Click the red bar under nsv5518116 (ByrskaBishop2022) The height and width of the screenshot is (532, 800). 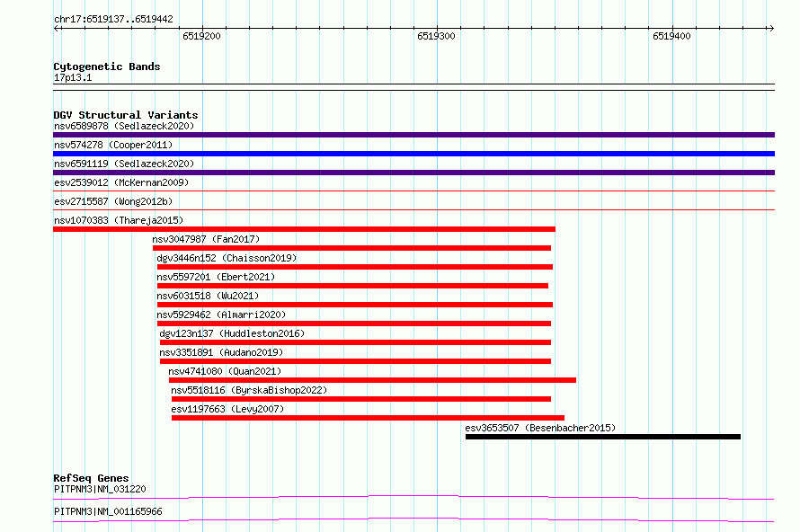point(361,399)
